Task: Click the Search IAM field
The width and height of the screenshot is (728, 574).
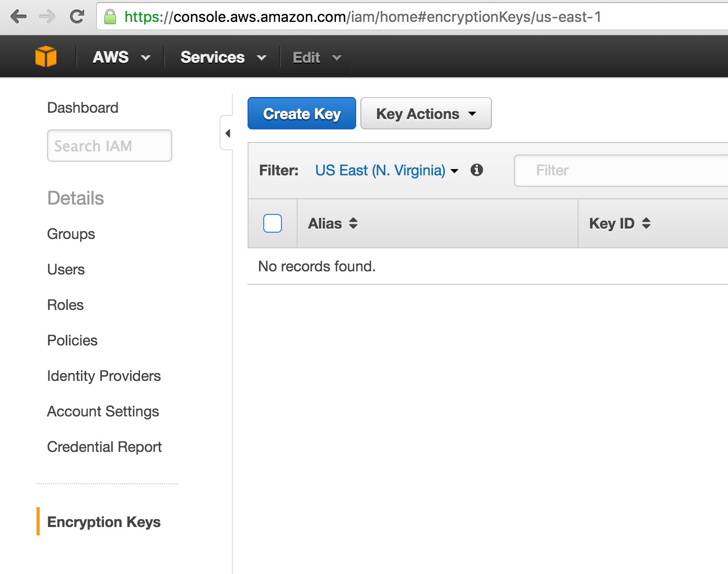Action: 110,146
